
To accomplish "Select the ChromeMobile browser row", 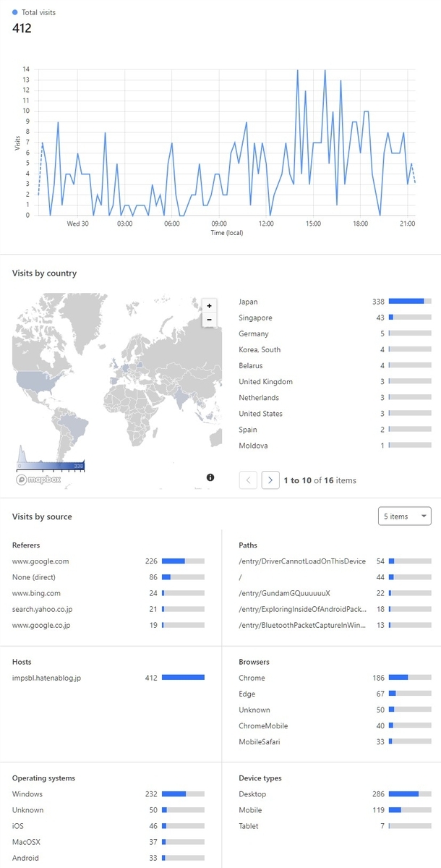I will (x=335, y=726).
